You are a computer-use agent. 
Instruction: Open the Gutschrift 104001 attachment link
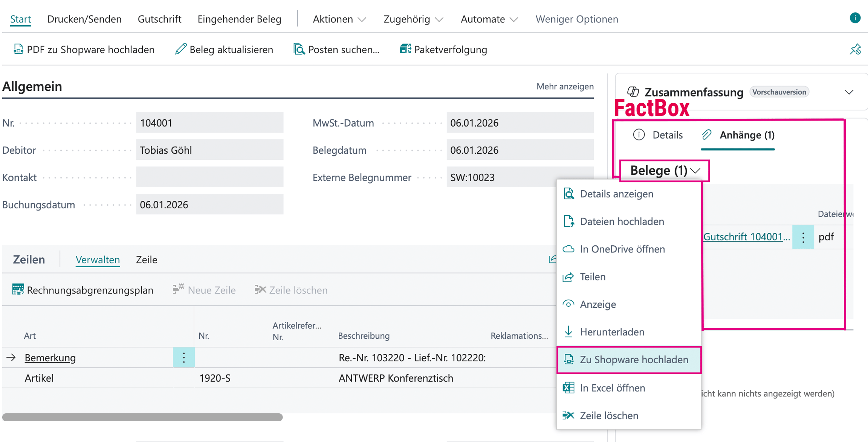[746, 237]
